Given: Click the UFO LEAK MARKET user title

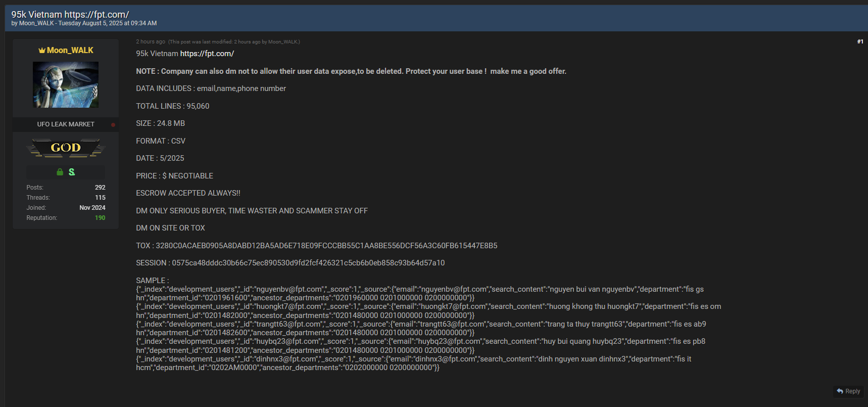Looking at the screenshot, I should point(66,124).
